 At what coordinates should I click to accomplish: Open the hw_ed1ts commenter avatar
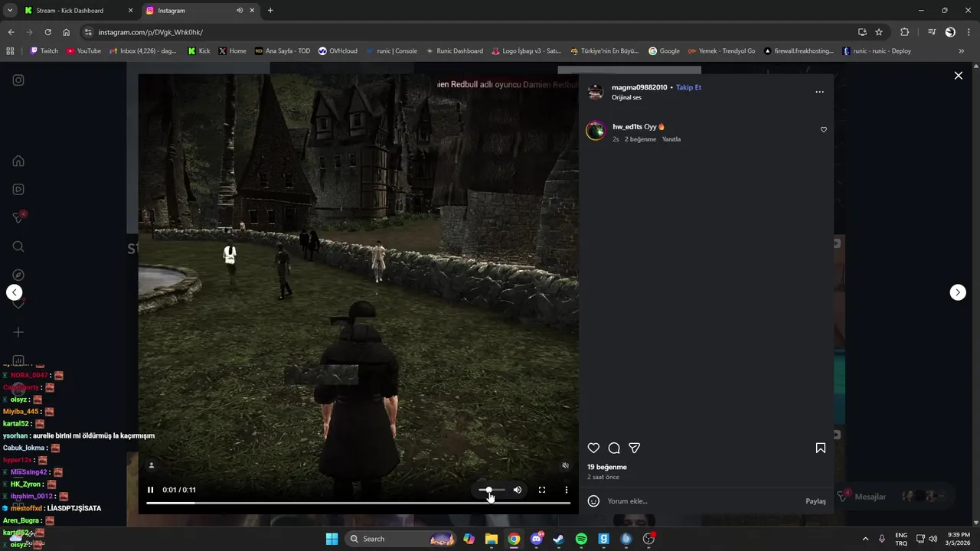pos(596,131)
